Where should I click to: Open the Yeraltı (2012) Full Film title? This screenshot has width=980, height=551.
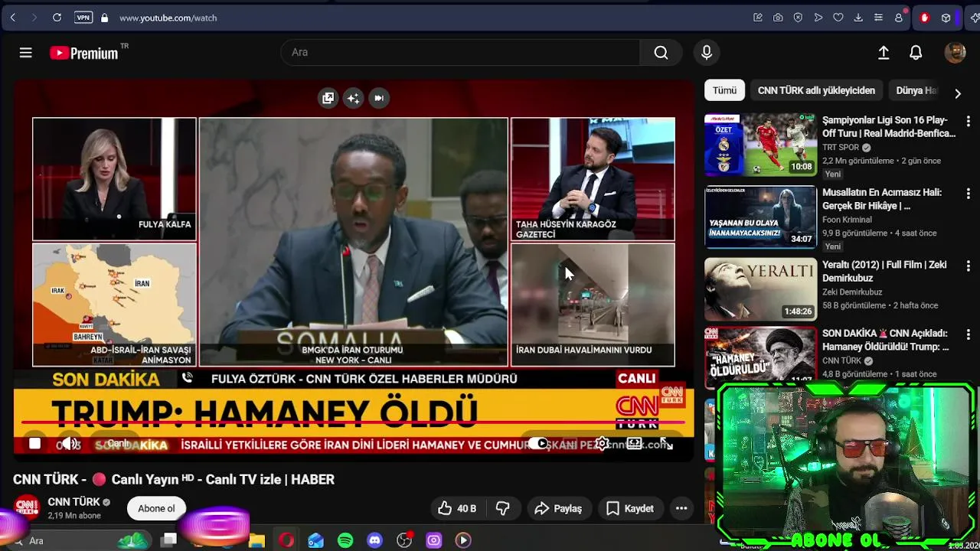pos(884,271)
